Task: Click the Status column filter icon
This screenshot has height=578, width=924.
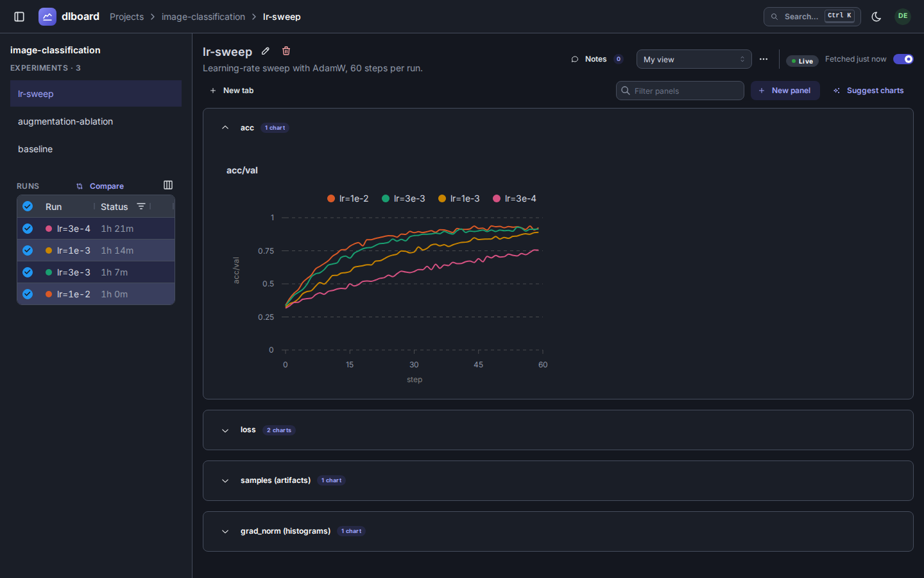Action: (141, 206)
